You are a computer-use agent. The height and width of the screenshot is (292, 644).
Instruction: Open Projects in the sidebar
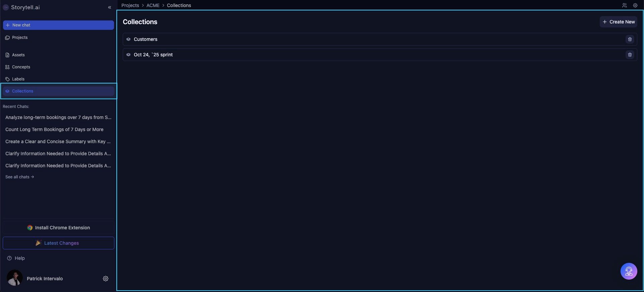[x=19, y=38]
